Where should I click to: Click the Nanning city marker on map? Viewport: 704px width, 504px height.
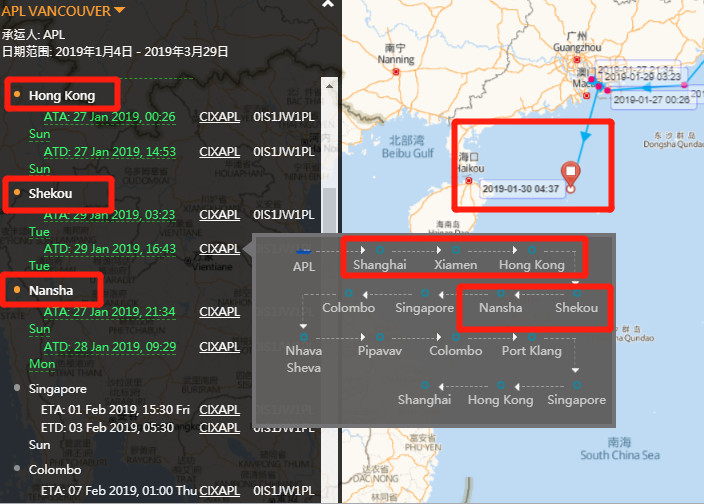[396, 72]
